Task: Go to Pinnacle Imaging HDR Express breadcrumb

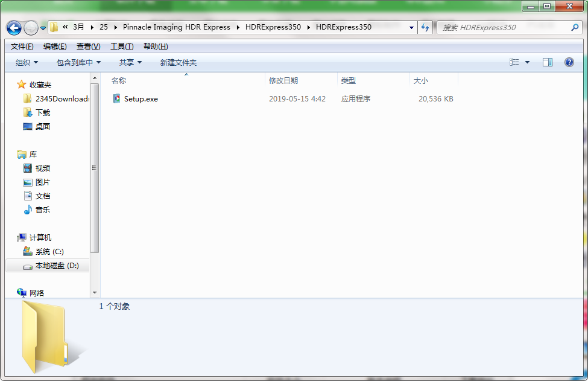Action: pyautogui.click(x=177, y=27)
